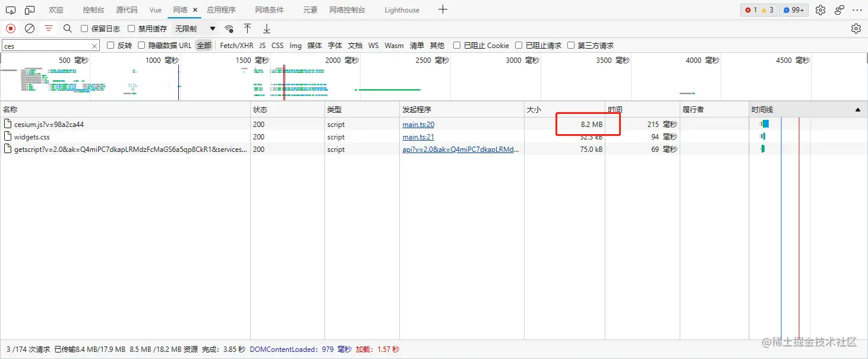Import a HAR file with up arrow
The height and width of the screenshot is (359, 868).
[x=248, y=28]
